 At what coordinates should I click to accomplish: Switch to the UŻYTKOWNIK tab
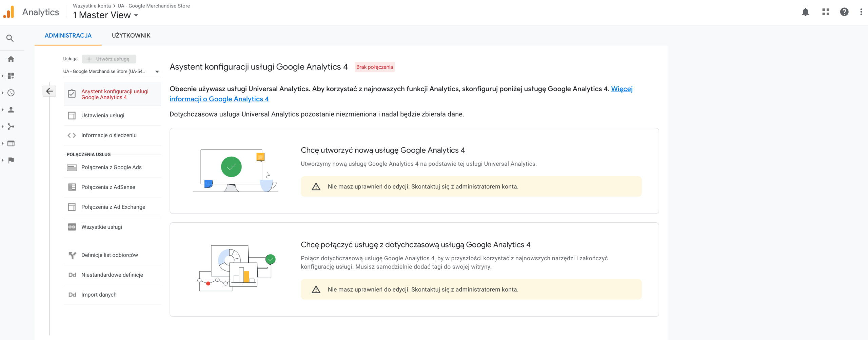[x=131, y=36]
